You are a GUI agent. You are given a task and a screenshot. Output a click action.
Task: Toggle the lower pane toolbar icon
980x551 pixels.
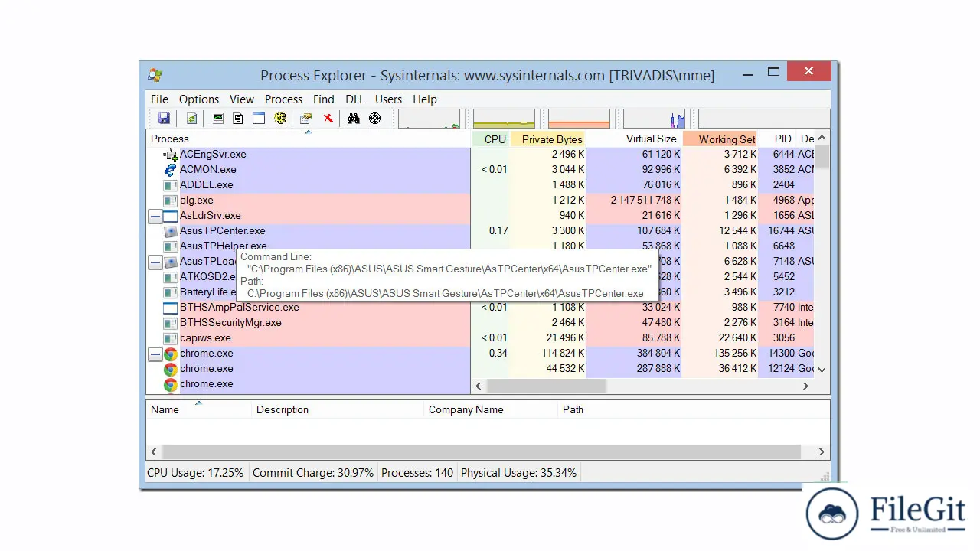(259, 119)
